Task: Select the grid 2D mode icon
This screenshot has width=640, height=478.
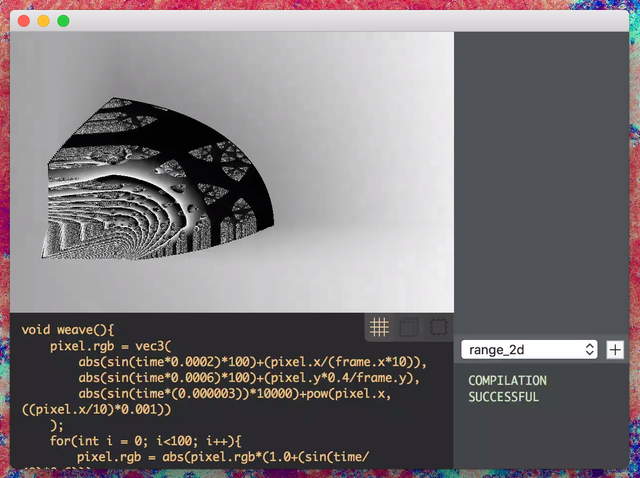Action: point(379,327)
